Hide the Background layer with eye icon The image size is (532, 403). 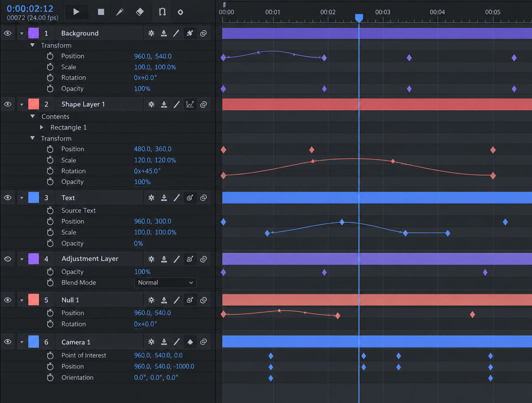coord(8,33)
